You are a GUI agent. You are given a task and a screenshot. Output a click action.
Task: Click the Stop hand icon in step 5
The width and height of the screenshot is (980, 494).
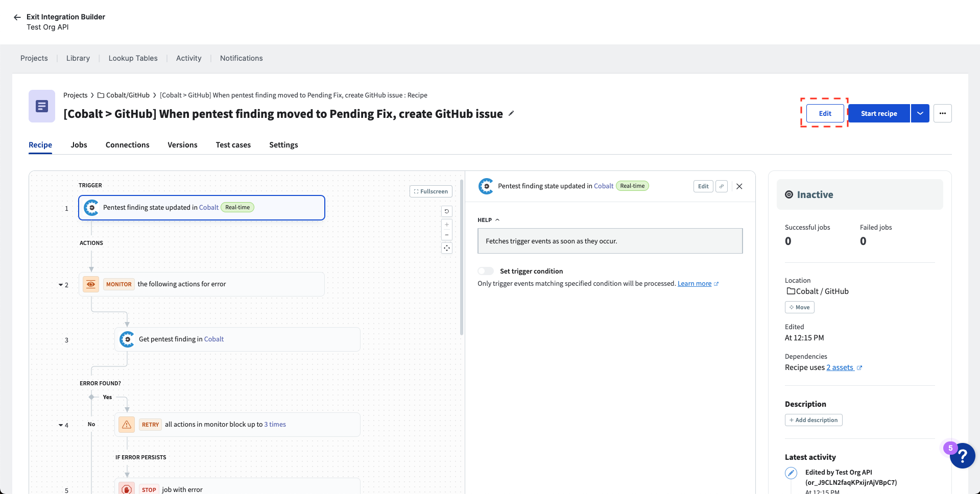point(127,489)
